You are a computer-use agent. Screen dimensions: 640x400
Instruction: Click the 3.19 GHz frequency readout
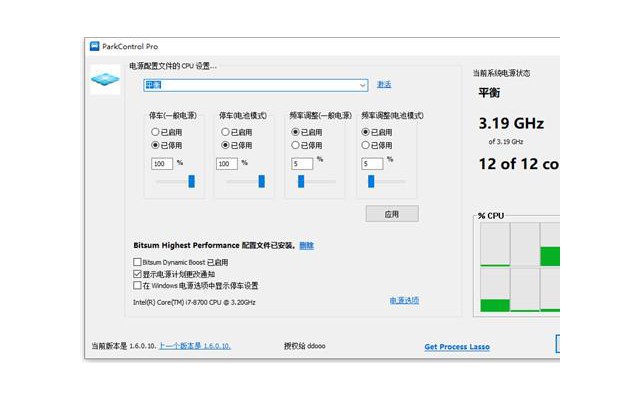click(511, 123)
